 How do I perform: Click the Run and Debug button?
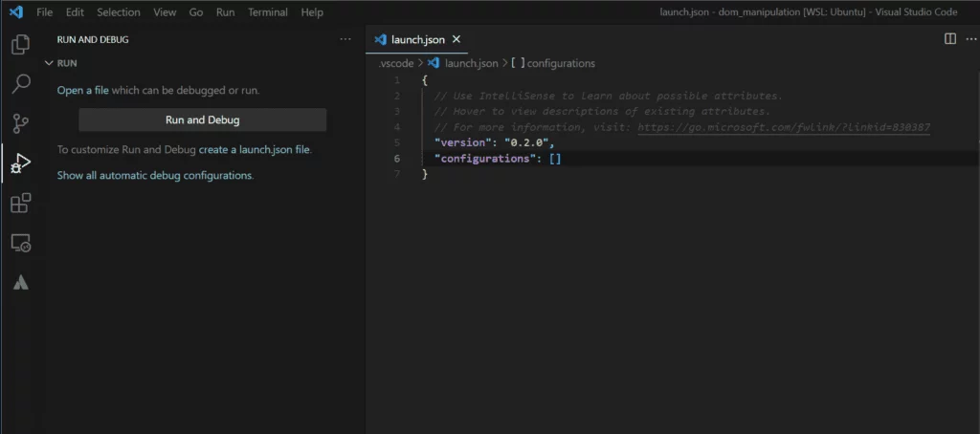203,119
